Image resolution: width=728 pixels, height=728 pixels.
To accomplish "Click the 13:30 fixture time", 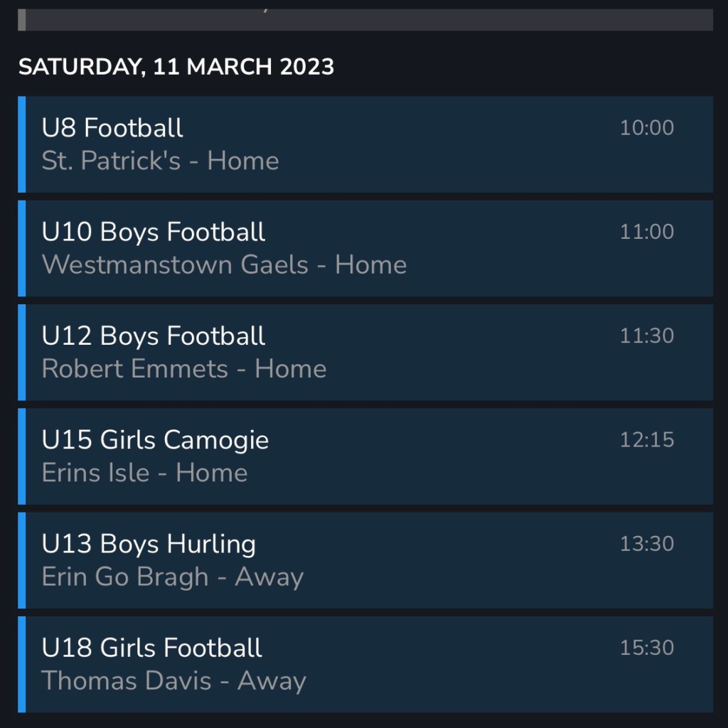I will [x=646, y=544].
